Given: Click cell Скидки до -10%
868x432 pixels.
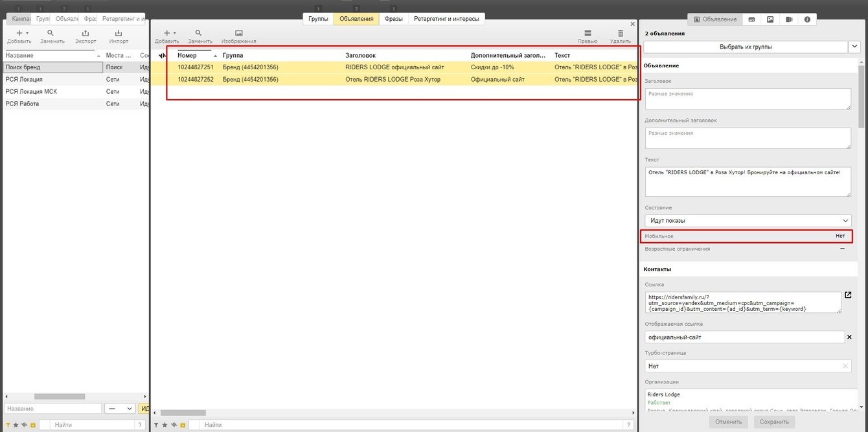Looking at the screenshot, I should pos(492,67).
